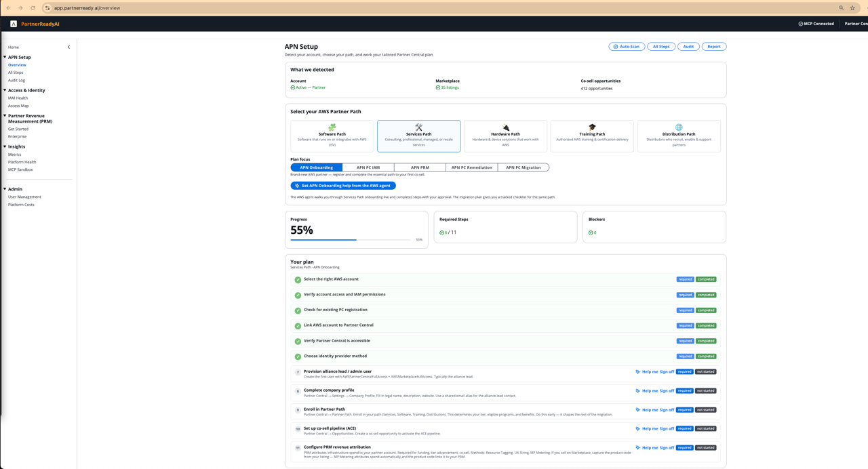Screen dimensions: 868x469
Task: Click the Training Path graduation cap icon
Action: (x=592, y=127)
